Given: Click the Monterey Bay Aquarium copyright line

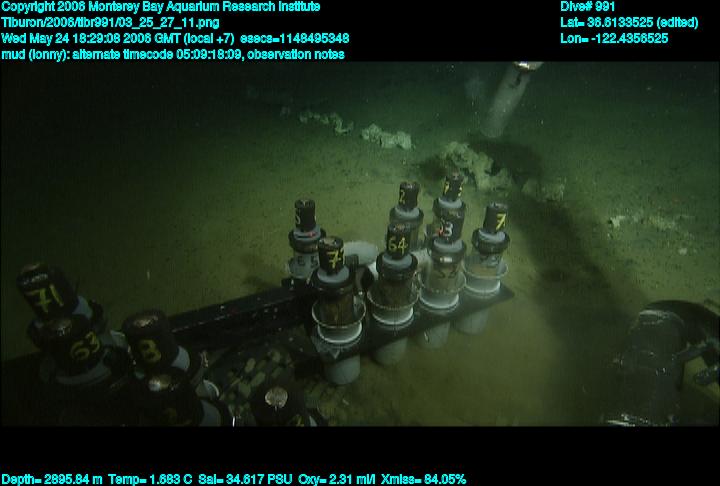Looking at the screenshot, I should click(x=161, y=7).
